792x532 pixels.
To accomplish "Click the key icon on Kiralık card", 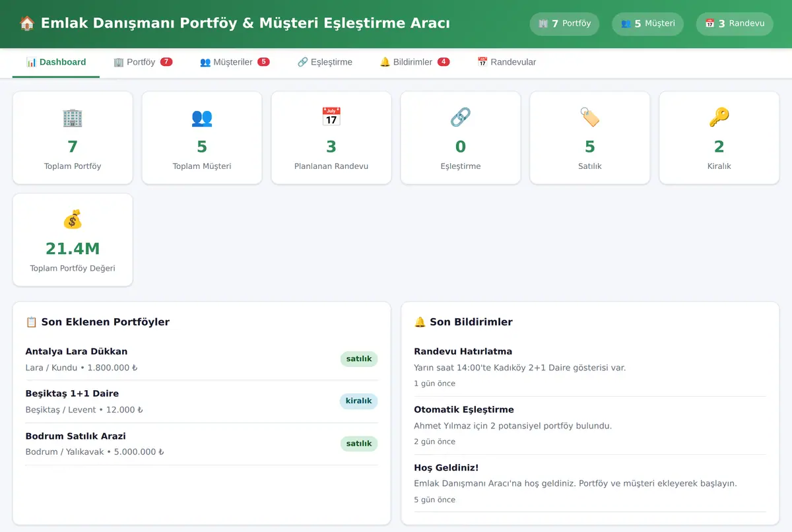I will coord(719,117).
